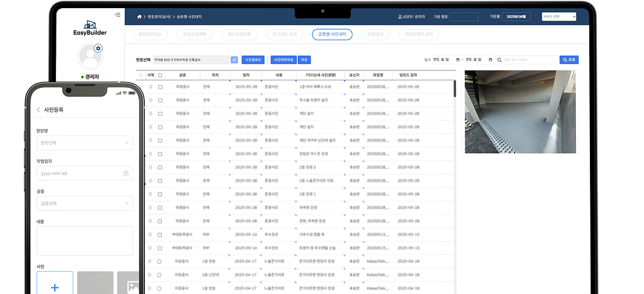Delete the '진입로 아스콘 전경' row via trash icon
Screen dimensions: 644x294
pyautogui.click(x=151, y=154)
